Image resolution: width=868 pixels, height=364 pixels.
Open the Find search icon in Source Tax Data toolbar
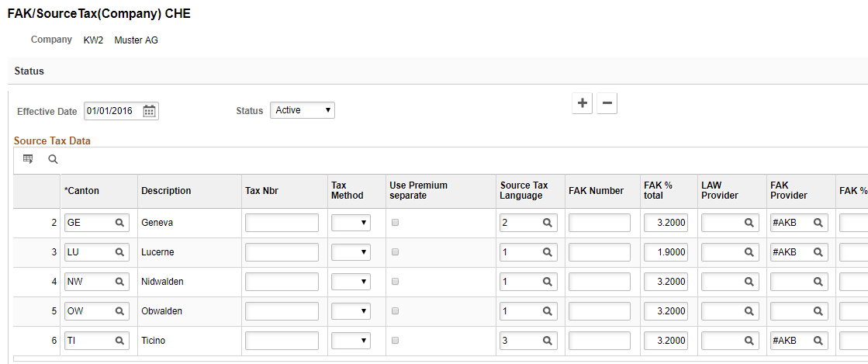click(x=53, y=159)
